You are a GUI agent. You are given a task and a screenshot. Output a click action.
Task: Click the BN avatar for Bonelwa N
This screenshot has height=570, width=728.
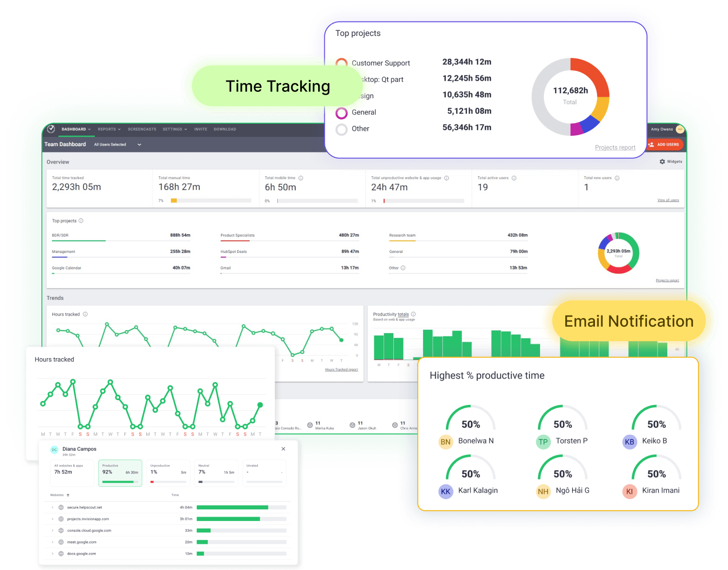[445, 442]
